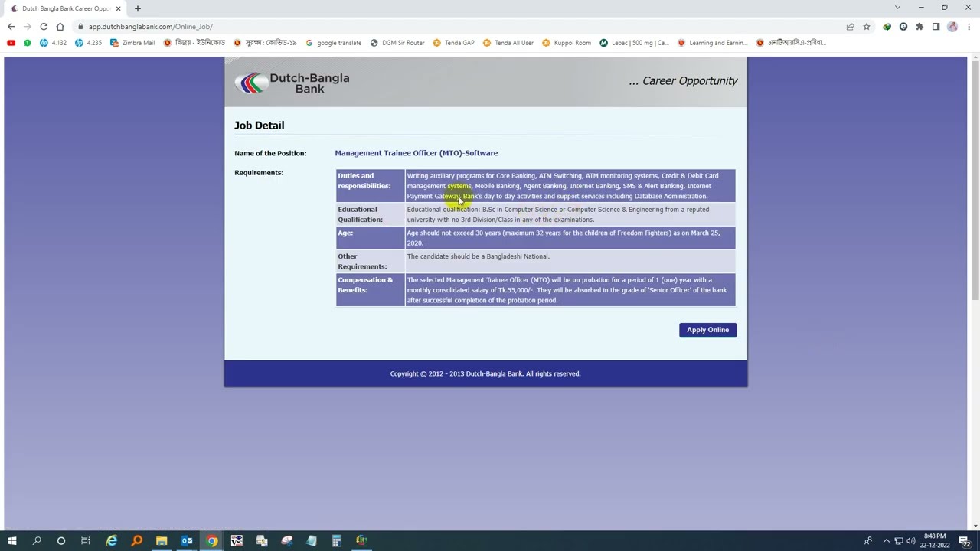Click the address bar URL field

pyautogui.click(x=459, y=27)
